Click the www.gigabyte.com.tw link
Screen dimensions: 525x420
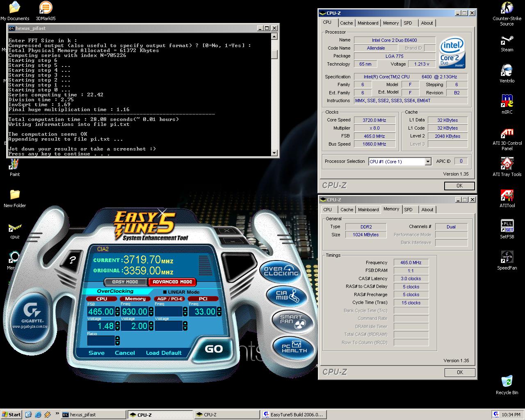click(x=30, y=326)
